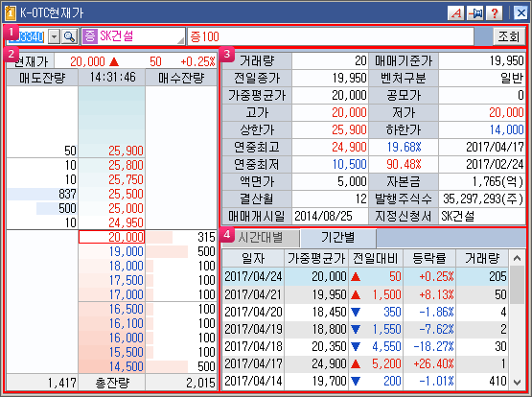Click the font size 'A' icon
The image size is (532, 397).
pos(455,13)
